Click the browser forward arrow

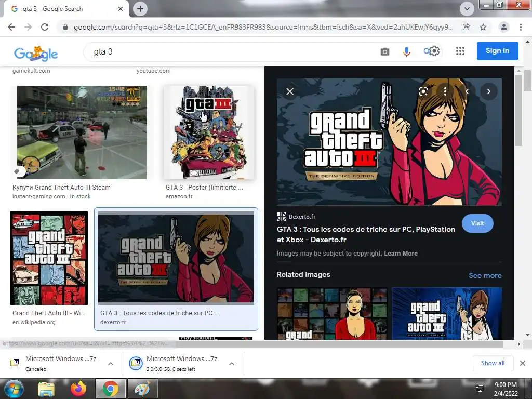point(28,27)
